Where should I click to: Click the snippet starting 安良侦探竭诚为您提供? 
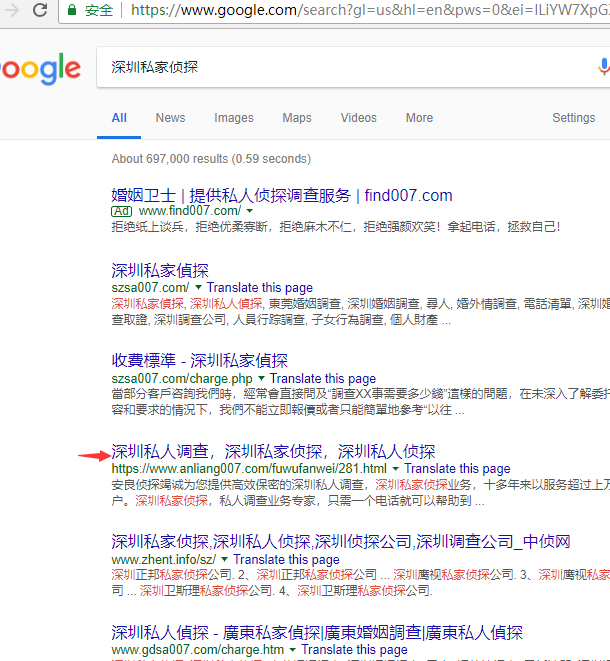[x=360, y=492]
